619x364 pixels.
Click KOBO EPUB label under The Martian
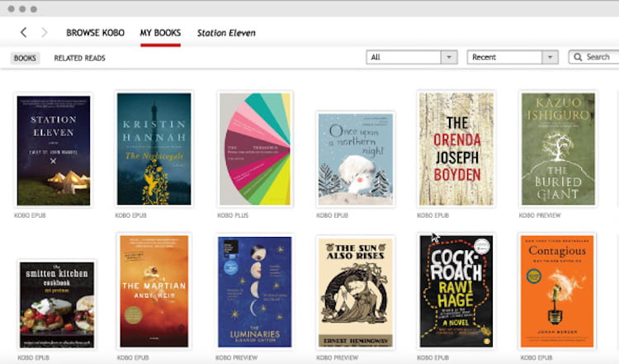point(133,357)
